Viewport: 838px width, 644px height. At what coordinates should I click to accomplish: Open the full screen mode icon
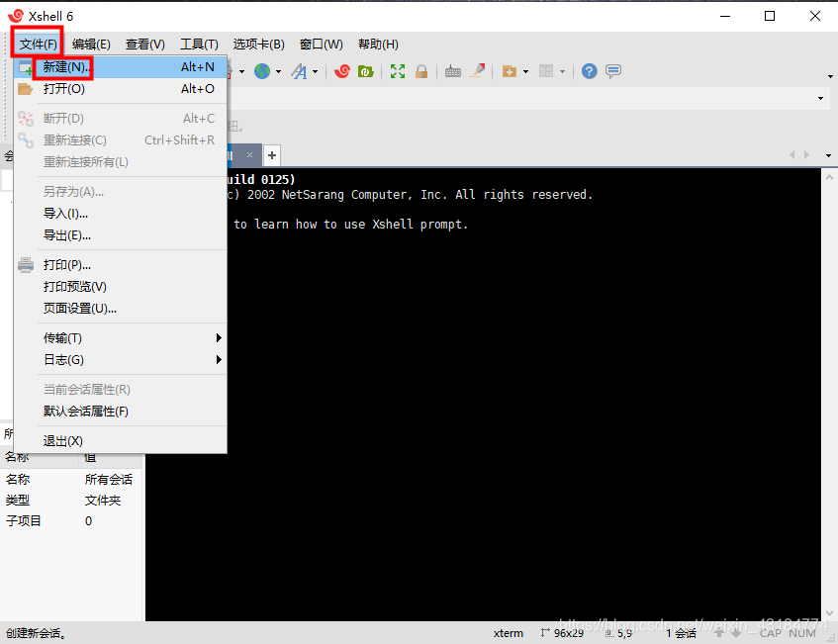click(398, 70)
